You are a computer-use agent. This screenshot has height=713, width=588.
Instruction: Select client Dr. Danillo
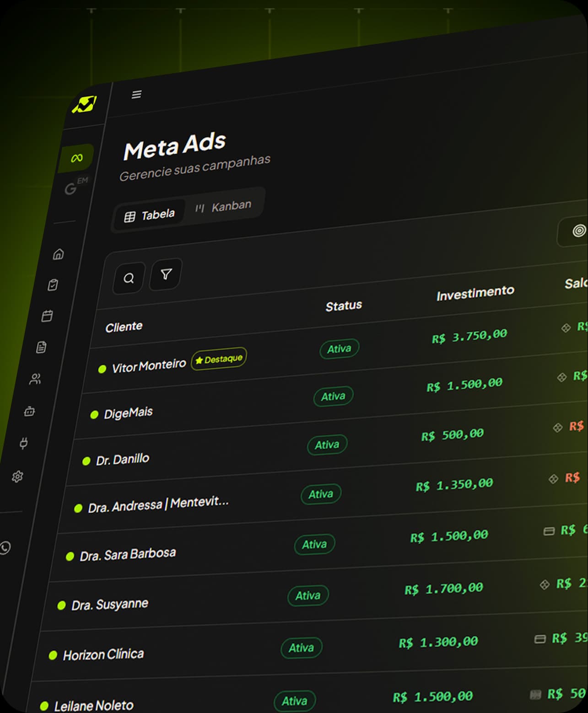click(x=123, y=460)
